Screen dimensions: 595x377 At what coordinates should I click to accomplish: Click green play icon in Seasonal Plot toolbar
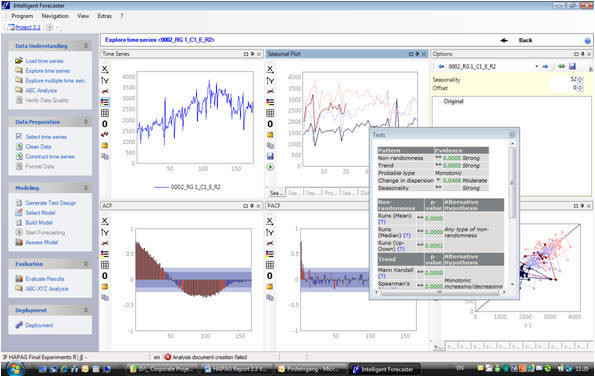coord(270,167)
